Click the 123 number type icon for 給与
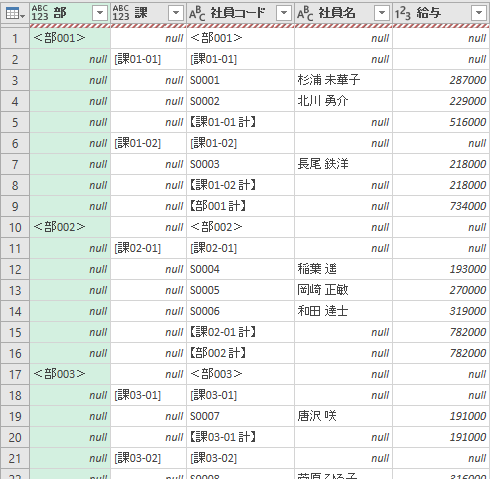 (403, 13)
